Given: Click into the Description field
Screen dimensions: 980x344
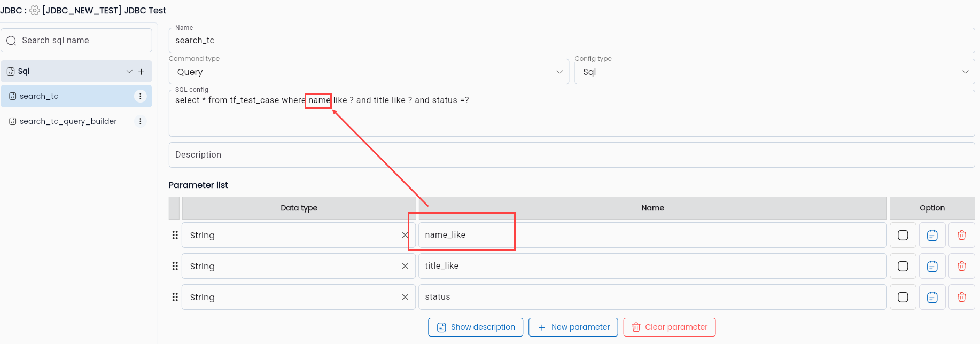Looking at the screenshot, I should (572, 155).
